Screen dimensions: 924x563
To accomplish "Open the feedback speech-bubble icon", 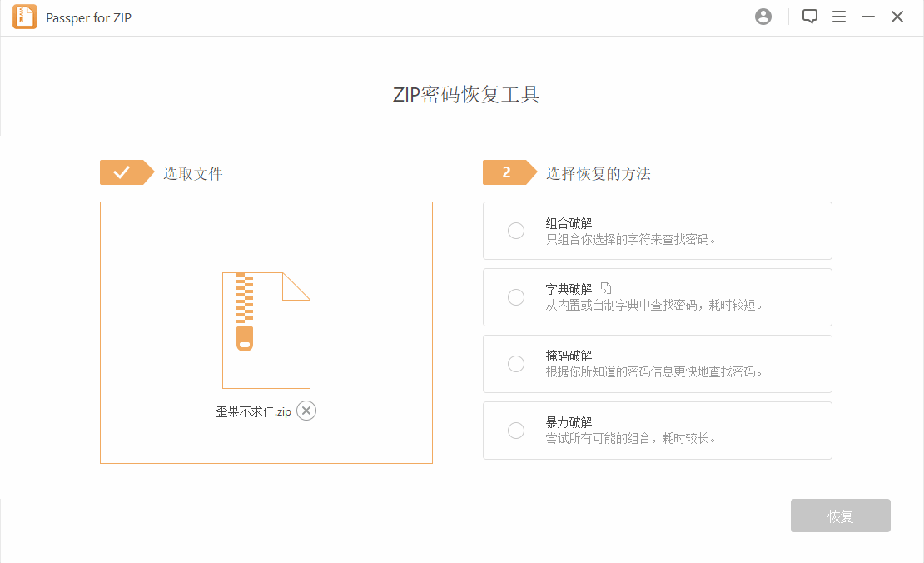I will point(809,16).
